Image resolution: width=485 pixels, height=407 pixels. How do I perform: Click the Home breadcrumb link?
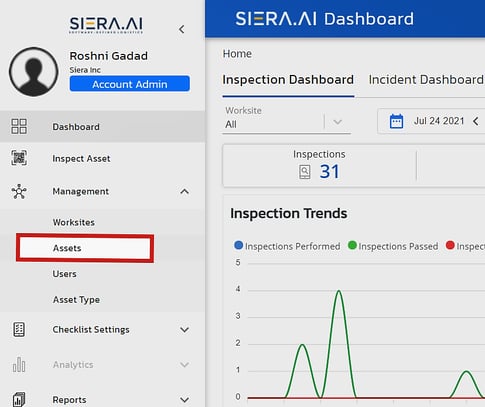237,54
